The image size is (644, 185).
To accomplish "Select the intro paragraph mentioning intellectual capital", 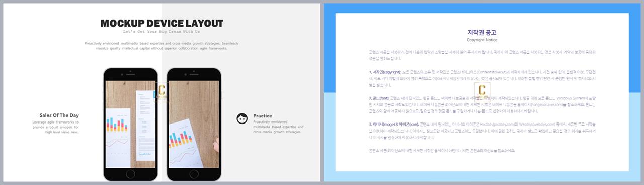I will click(162, 46).
